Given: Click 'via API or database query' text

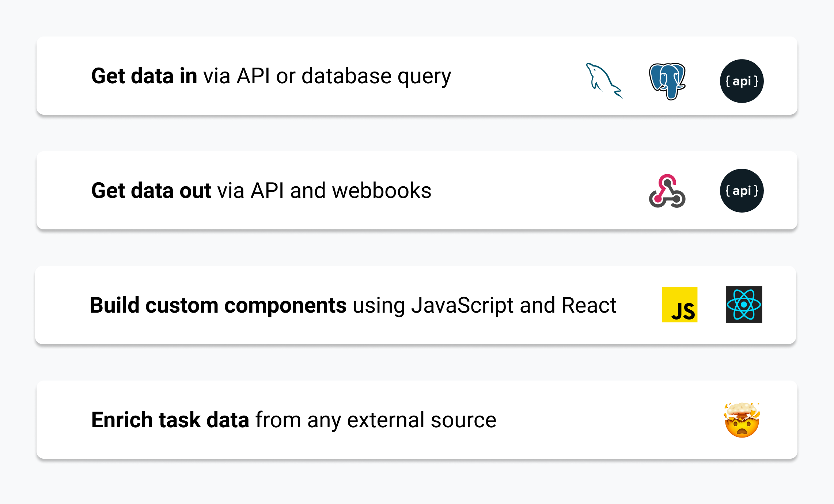Looking at the screenshot, I should 327,76.
